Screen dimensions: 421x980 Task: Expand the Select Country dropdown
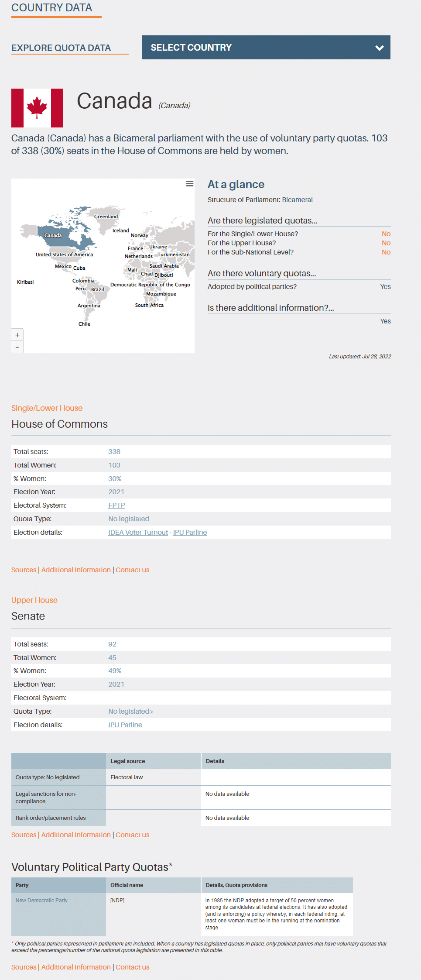tap(266, 48)
